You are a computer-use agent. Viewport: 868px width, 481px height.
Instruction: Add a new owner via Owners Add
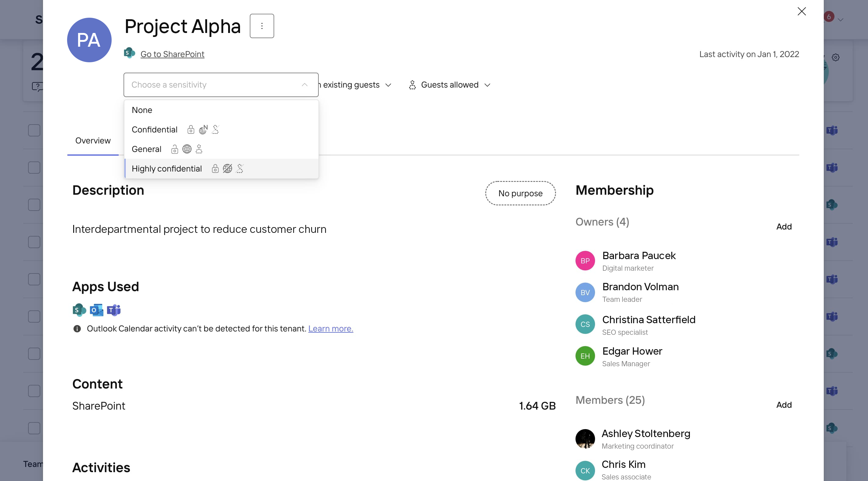pyautogui.click(x=784, y=227)
